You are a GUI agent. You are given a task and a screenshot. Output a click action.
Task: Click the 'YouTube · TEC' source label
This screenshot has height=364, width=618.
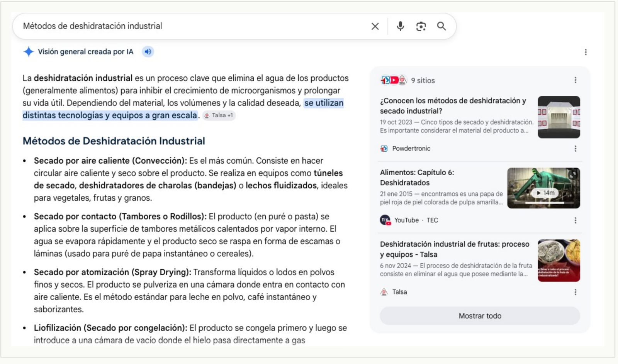[416, 220]
